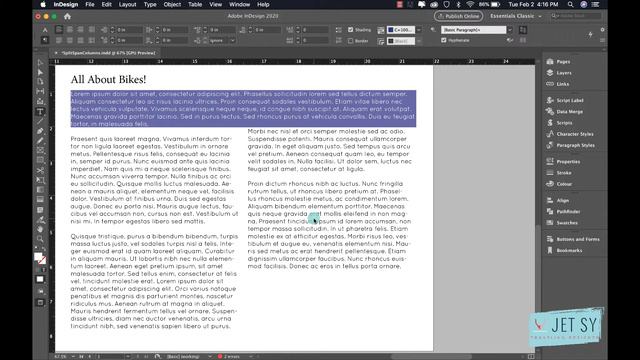Switch to Character Formatting Controls (A)
The width and height of the screenshot is (640, 360).
[x=45, y=30]
